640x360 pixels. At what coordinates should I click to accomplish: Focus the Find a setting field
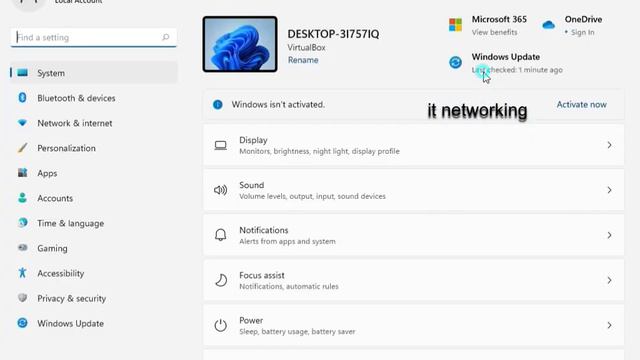(x=93, y=37)
